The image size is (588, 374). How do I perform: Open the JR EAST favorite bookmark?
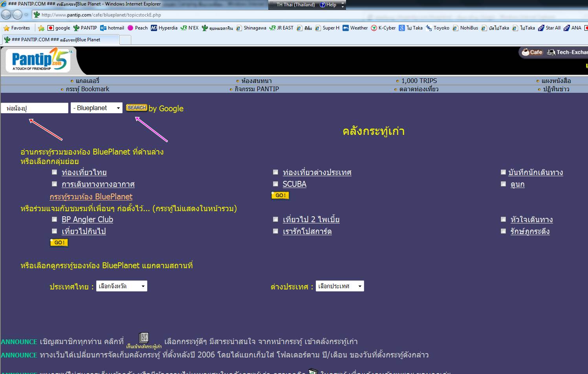click(281, 28)
